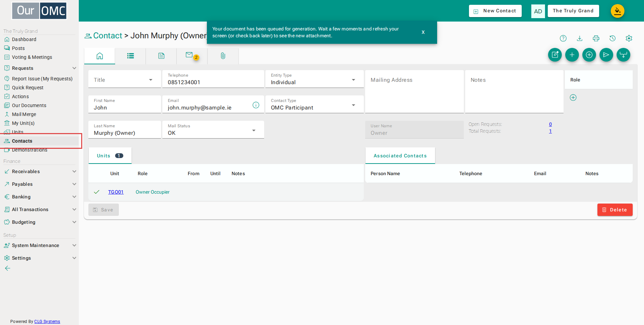Go to Dashboard in sidebar
The image size is (644, 325).
click(24, 39)
